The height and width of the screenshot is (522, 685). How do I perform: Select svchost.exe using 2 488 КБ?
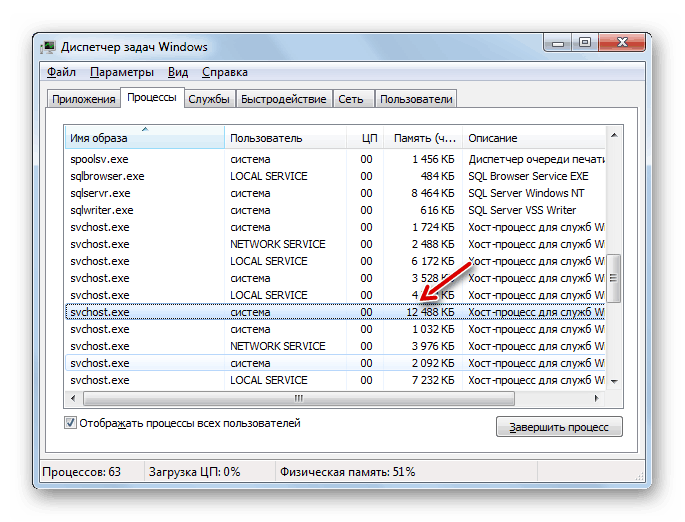(x=335, y=244)
